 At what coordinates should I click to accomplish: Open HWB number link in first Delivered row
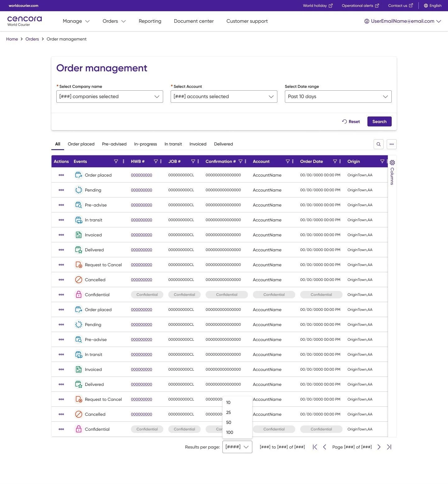pos(142,250)
